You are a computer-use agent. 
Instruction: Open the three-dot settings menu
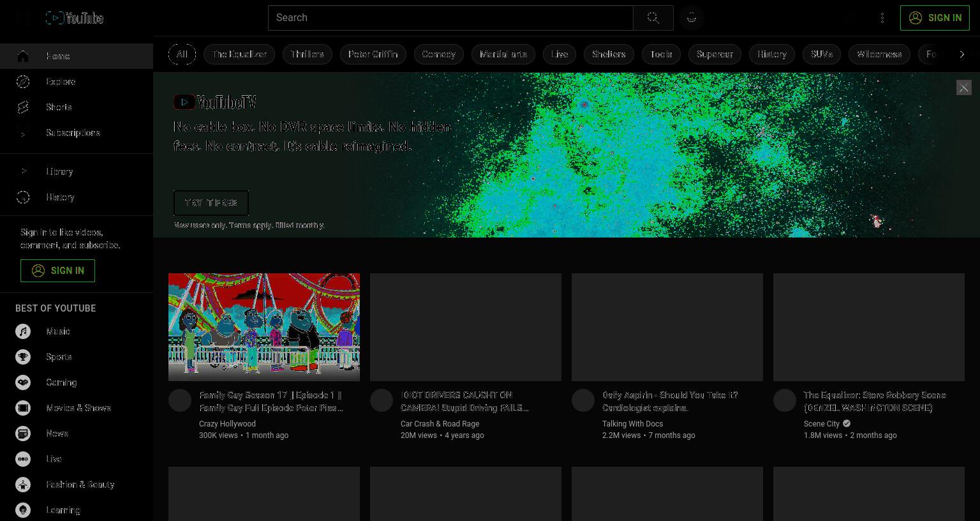(882, 18)
